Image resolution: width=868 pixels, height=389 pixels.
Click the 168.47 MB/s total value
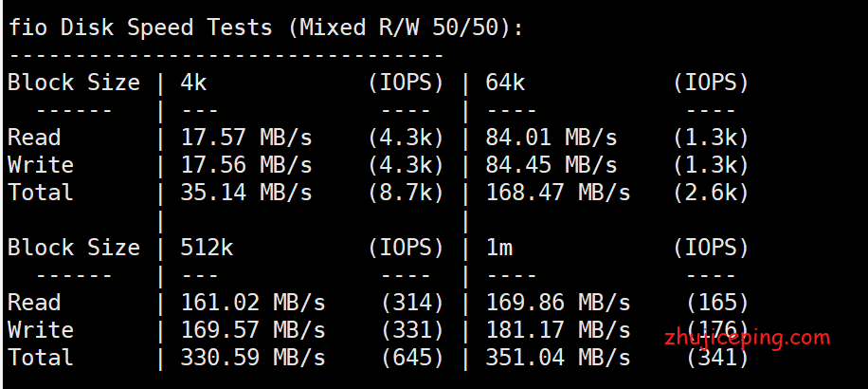point(558,193)
